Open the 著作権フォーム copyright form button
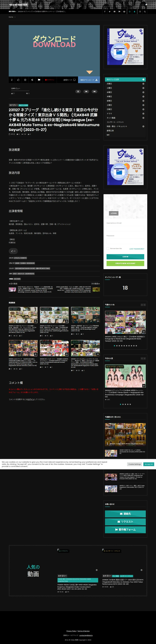Screen dimensions: 156x644 coord(125,529)
